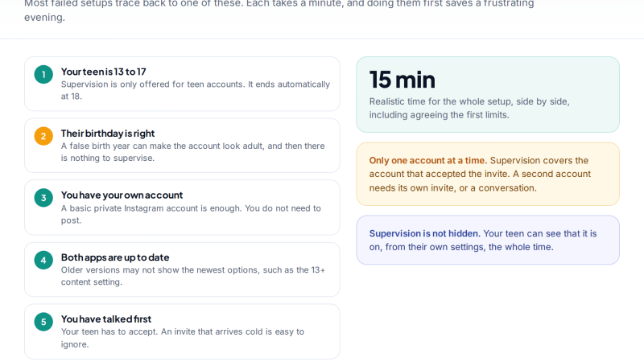Image resolution: width=644 pixels, height=362 pixels.
Task: Select the 'Their birthday is right' heading
Action: (108, 134)
